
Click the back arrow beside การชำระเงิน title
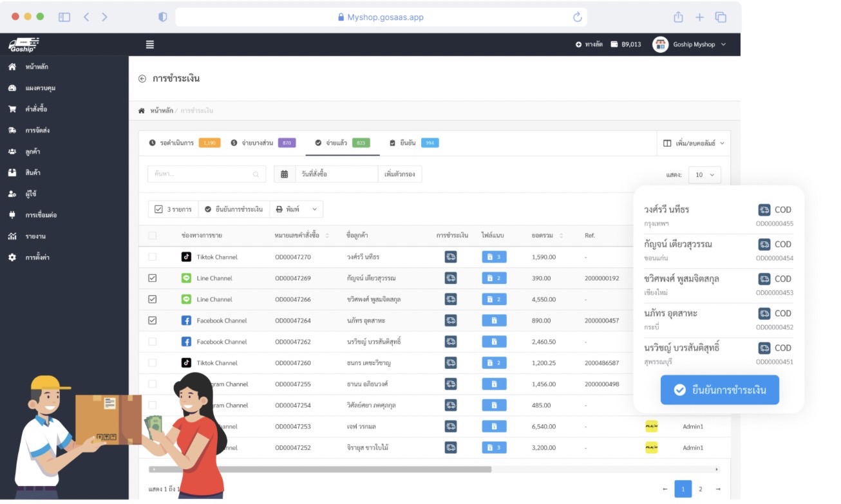pyautogui.click(x=142, y=79)
